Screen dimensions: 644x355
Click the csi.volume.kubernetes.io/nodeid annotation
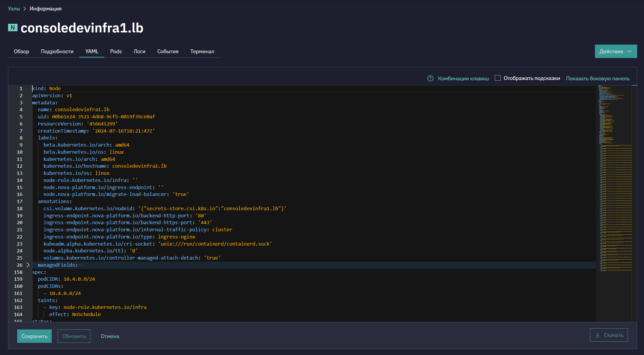coord(165,208)
